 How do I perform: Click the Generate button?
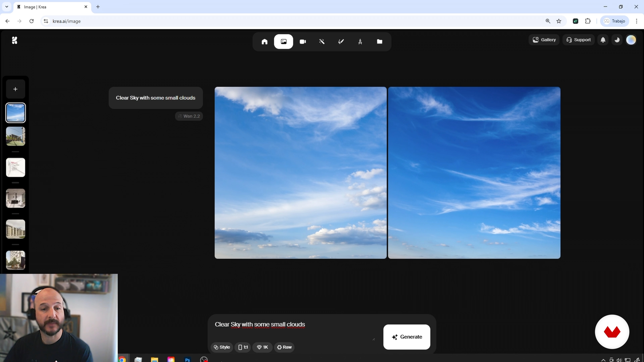tap(407, 337)
